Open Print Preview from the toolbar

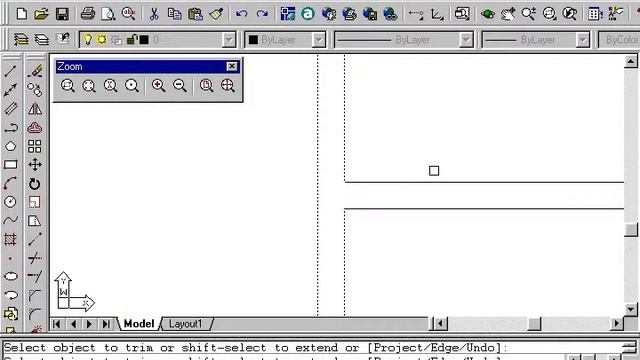coord(108,14)
